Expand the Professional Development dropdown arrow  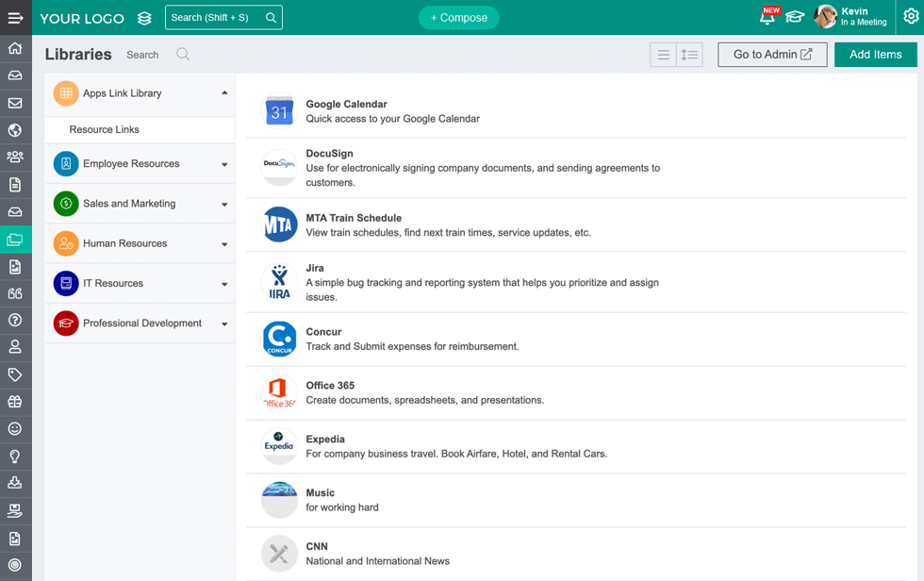224,324
